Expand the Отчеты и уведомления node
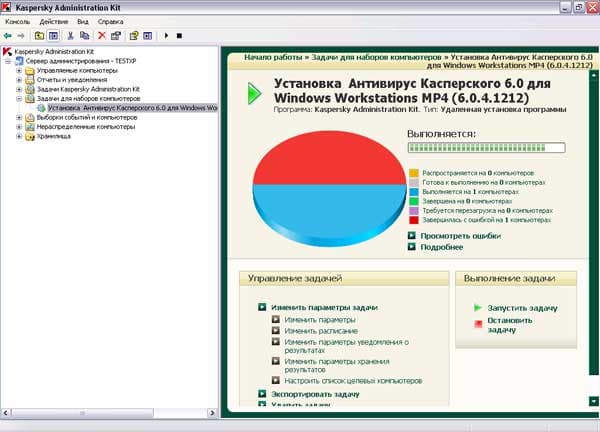The image size is (600, 432). [19, 80]
